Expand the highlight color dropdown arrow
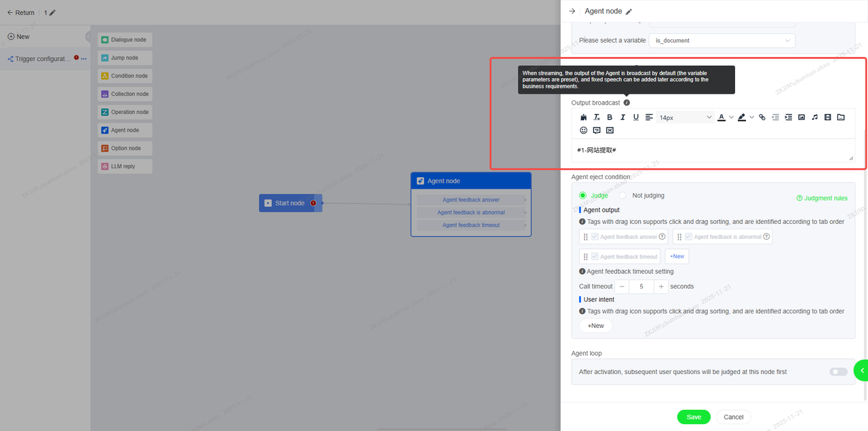Viewport: 868px width, 431px height. point(751,117)
